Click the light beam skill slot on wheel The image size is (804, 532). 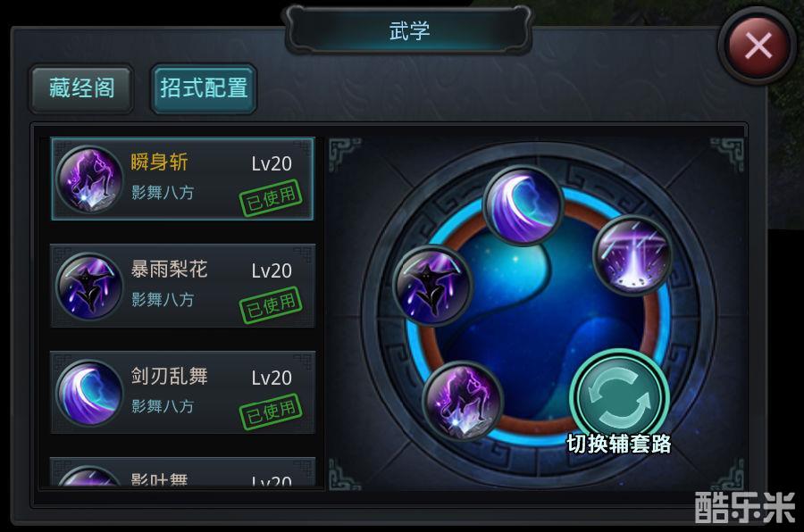(632, 255)
